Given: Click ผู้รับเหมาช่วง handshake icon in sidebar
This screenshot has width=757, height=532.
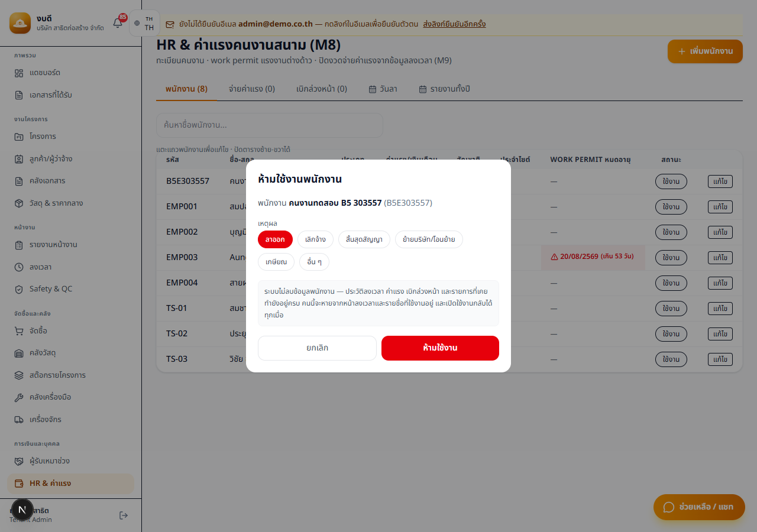Looking at the screenshot, I should pyautogui.click(x=19, y=461).
